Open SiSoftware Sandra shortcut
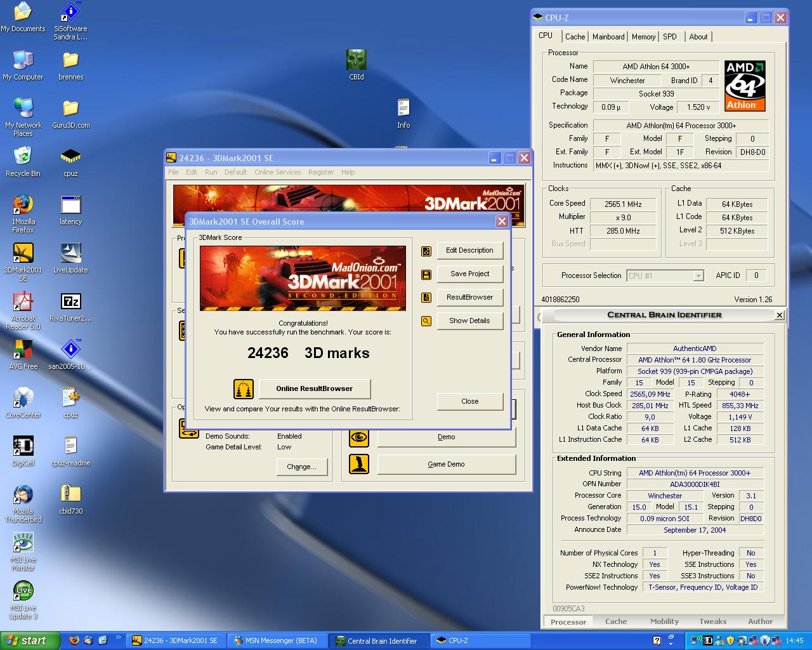812x650 pixels. (70, 21)
